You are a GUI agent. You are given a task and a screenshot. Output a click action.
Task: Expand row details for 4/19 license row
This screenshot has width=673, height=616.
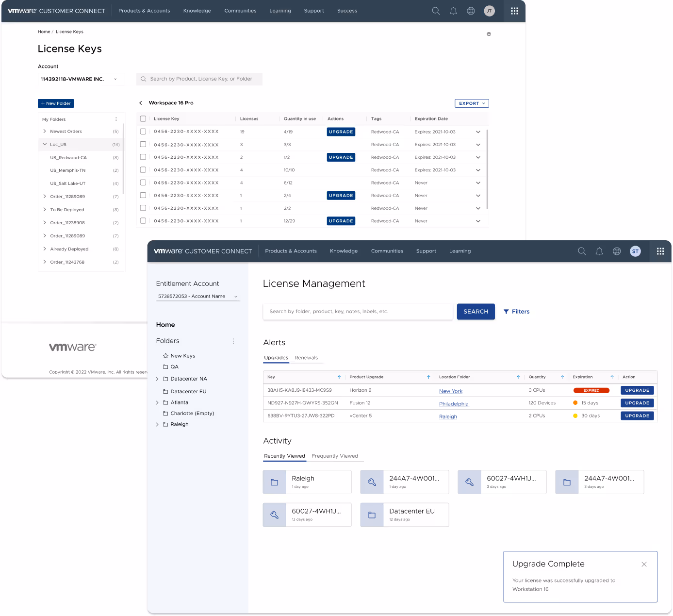478,132
